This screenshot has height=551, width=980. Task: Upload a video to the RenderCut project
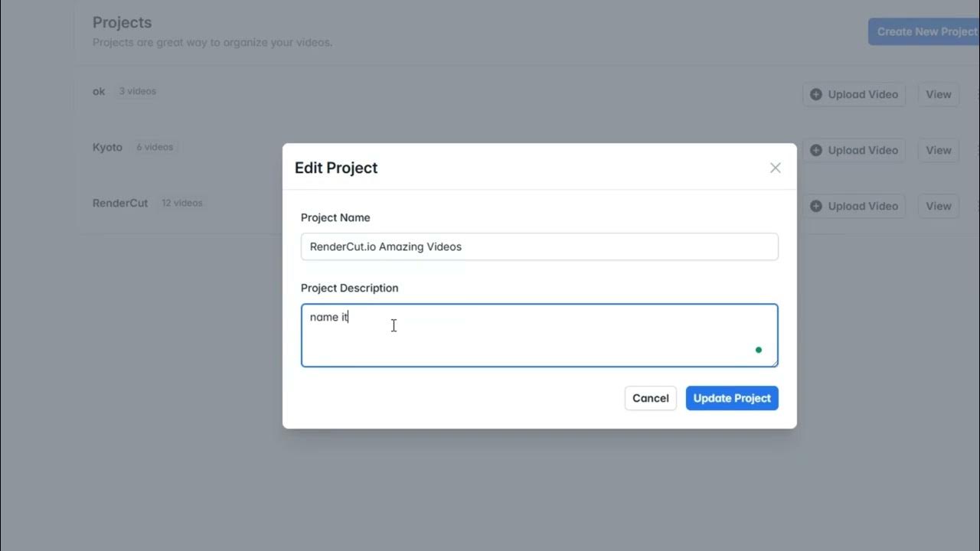[854, 206]
